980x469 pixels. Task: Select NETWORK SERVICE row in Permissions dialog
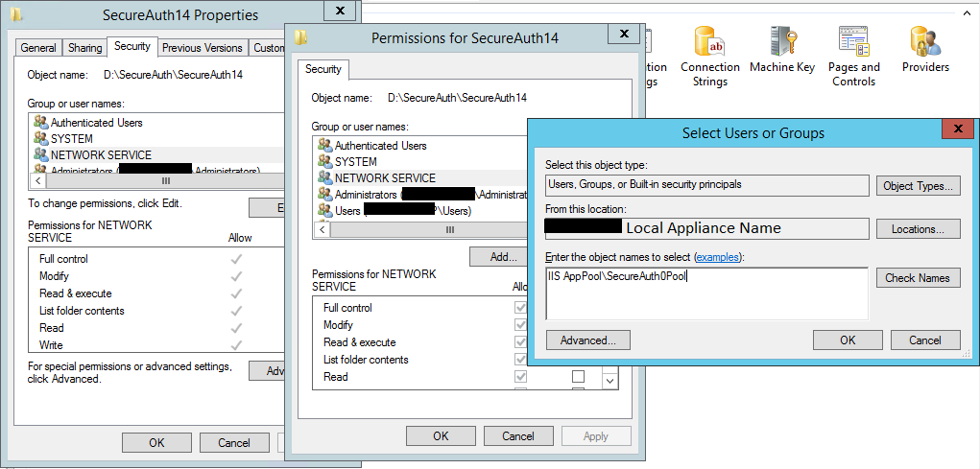420,178
